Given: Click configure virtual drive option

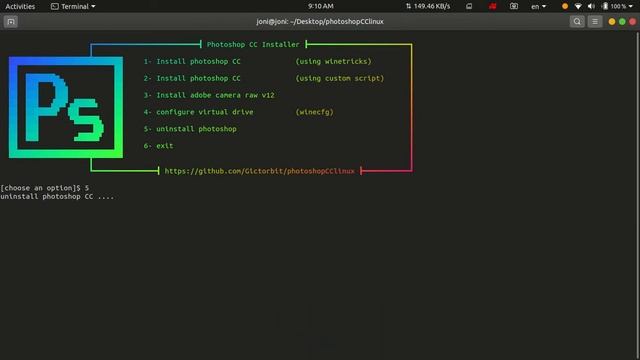Looking at the screenshot, I should 198,112.
